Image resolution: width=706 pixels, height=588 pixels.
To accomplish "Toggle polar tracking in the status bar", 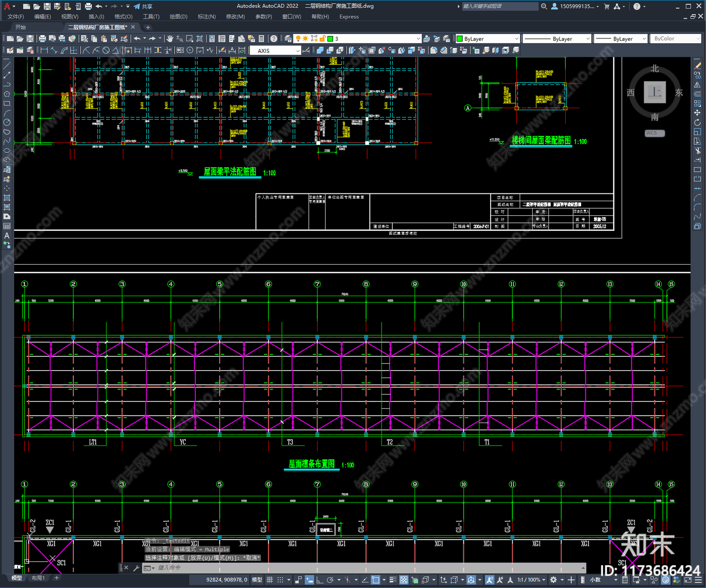I will point(330,580).
